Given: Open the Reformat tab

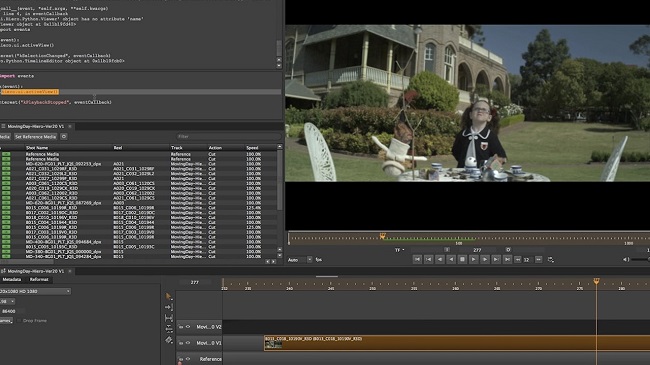Looking at the screenshot, I should click(x=39, y=280).
